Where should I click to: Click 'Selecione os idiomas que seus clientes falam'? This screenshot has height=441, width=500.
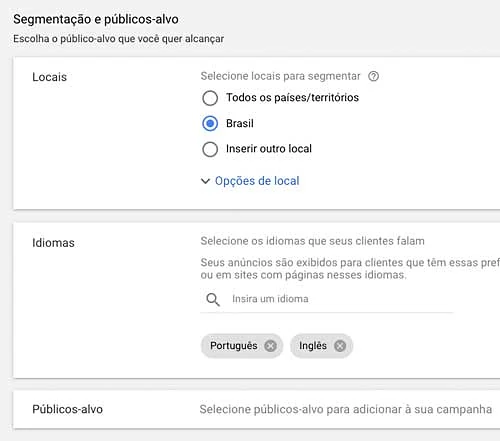(x=312, y=241)
